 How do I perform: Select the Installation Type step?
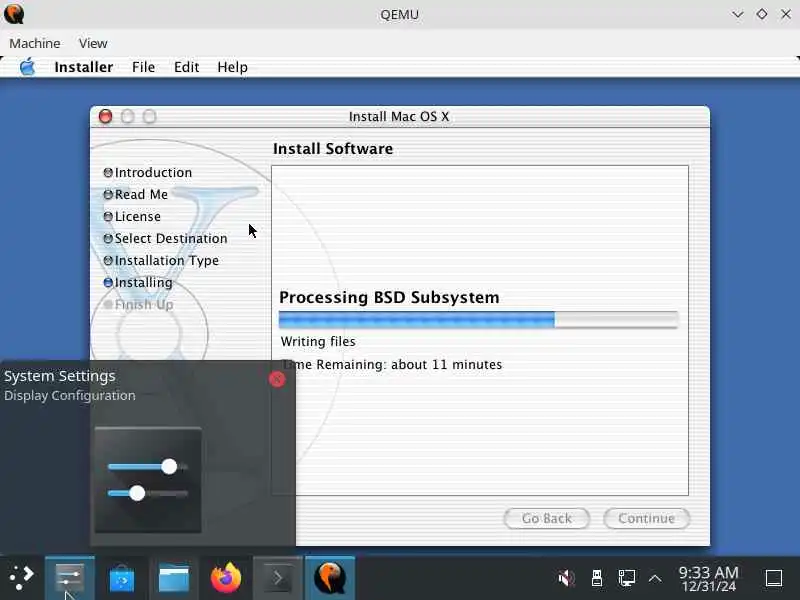click(161, 260)
